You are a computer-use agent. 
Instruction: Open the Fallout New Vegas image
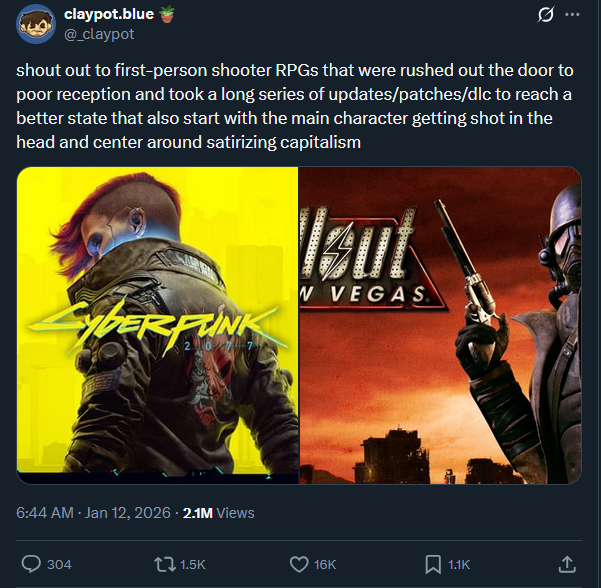(x=440, y=325)
